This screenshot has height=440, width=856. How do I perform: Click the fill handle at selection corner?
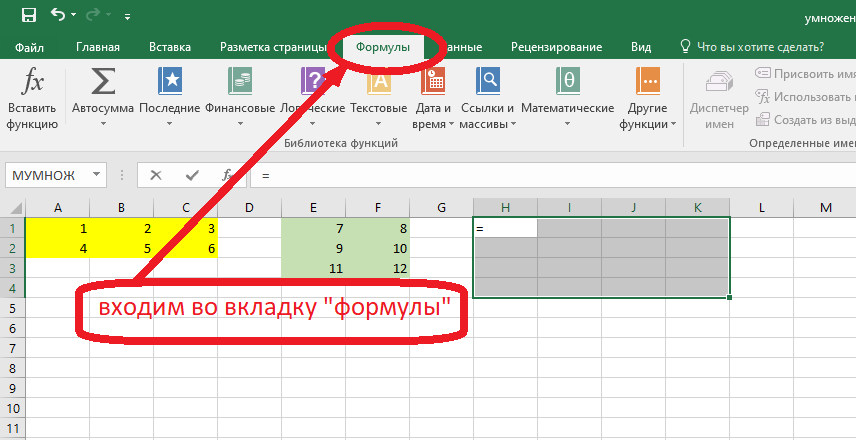730,298
